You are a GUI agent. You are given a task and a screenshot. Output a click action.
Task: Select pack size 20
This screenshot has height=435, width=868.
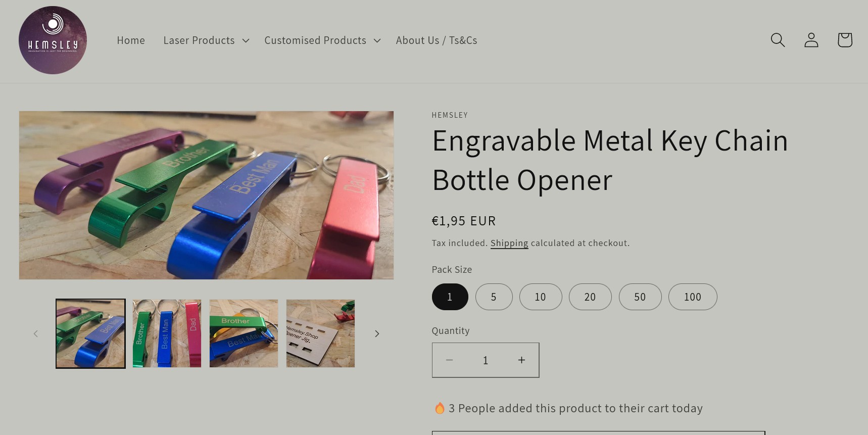pyautogui.click(x=590, y=297)
